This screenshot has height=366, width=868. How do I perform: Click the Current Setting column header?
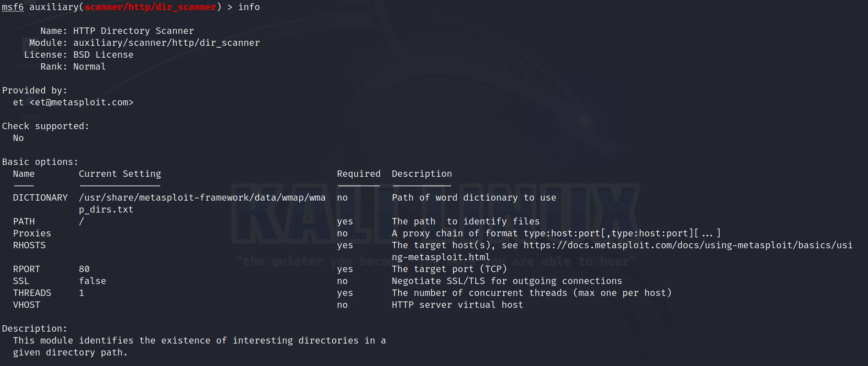(120, 174)
